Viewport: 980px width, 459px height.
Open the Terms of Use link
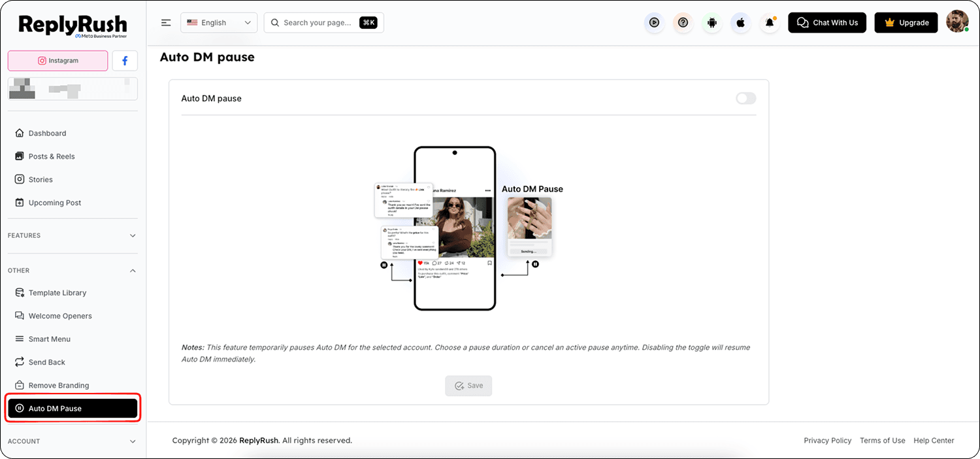tap(883, 441)
